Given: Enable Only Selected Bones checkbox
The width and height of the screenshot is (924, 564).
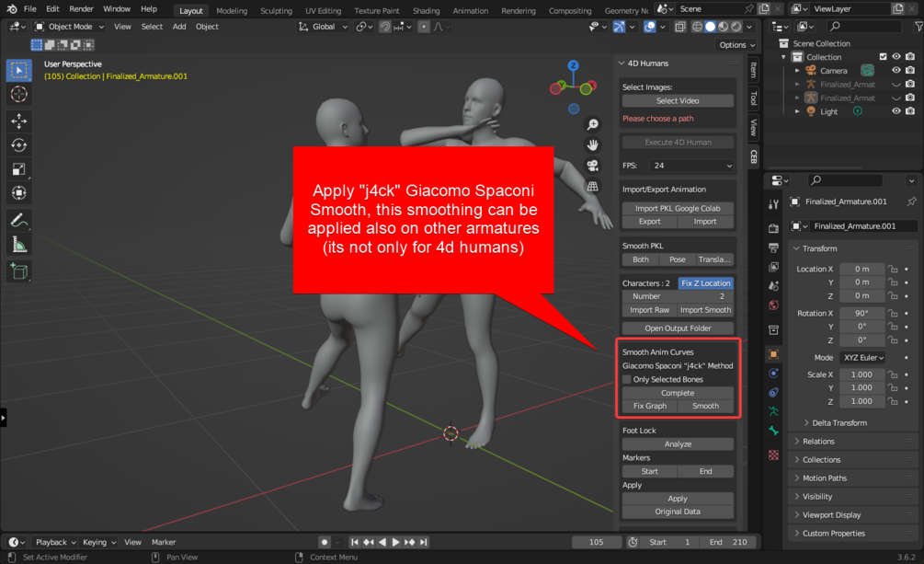Looking at the screenshot, I should coord(627,379).
